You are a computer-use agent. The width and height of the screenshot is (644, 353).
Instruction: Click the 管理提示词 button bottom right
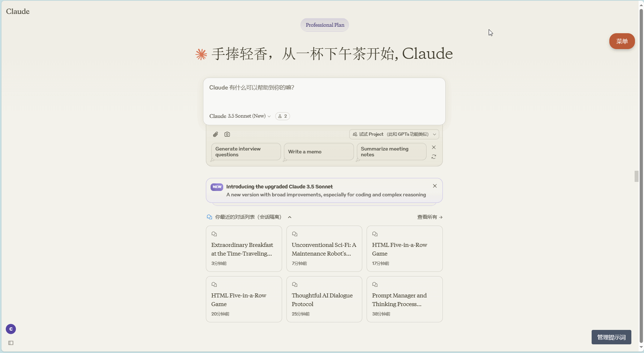(x=611, y=337)
